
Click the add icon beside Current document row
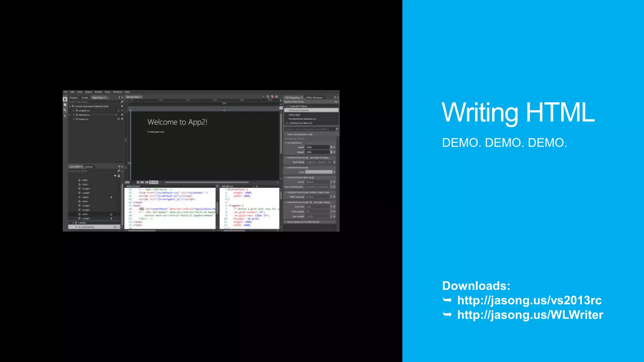click(122, 106)
